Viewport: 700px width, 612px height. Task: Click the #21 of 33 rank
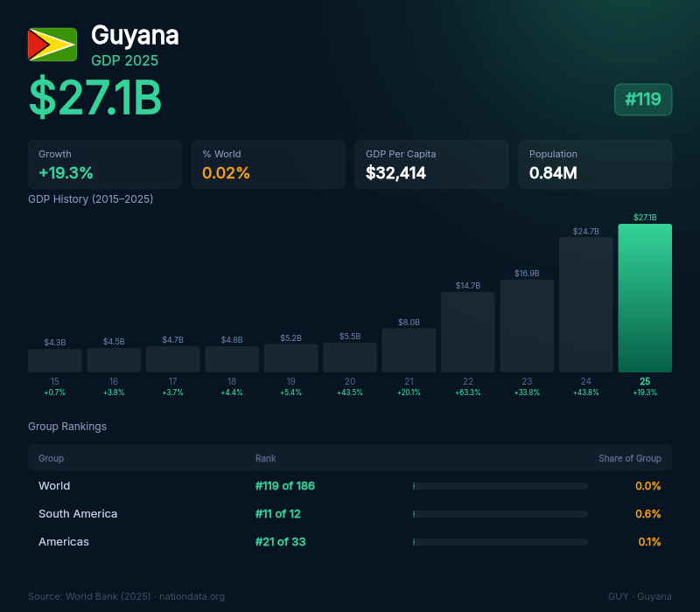pyautogui.click(x=280, y=542)
